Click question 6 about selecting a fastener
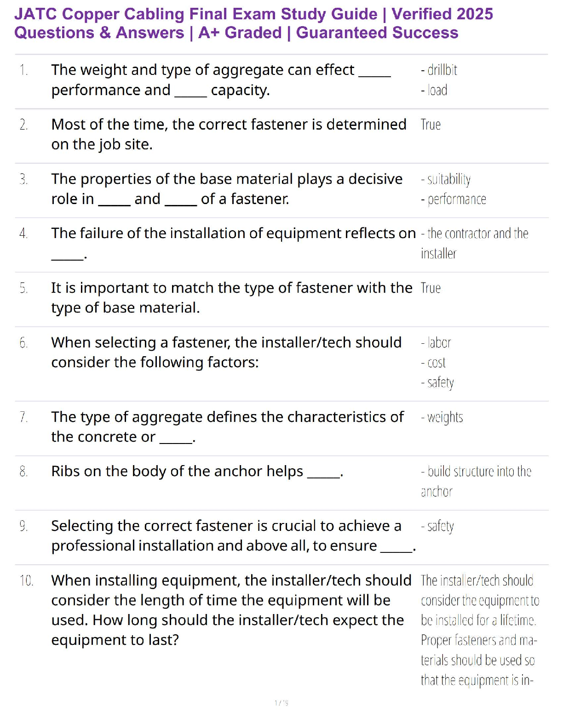 tap(226, 353)
